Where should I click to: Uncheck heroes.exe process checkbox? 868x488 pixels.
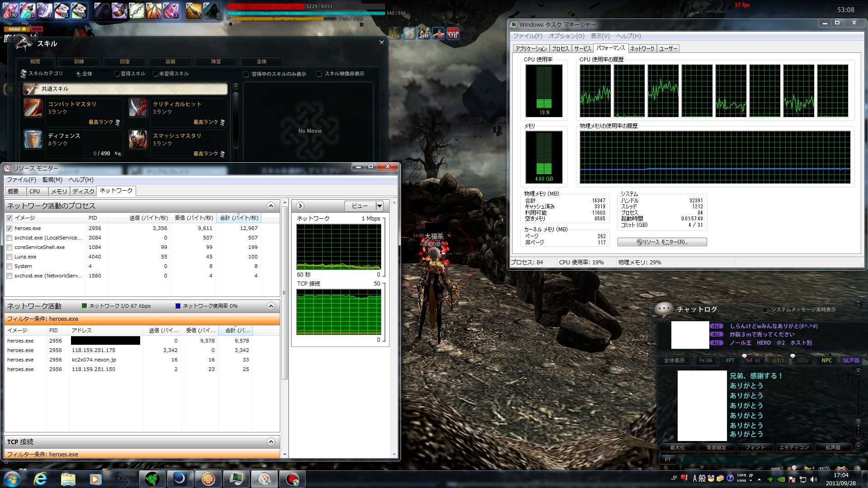(9, 228)
